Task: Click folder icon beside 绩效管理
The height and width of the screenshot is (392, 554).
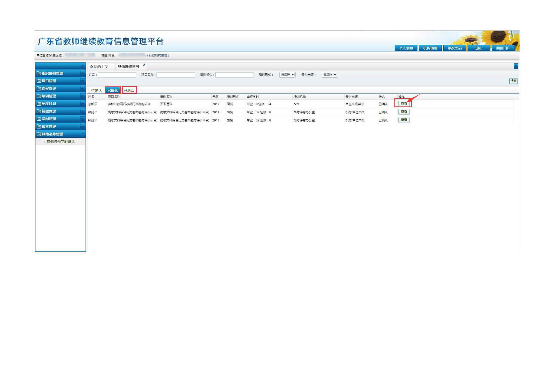Action: pyautogui.click(x=39, y=111)
